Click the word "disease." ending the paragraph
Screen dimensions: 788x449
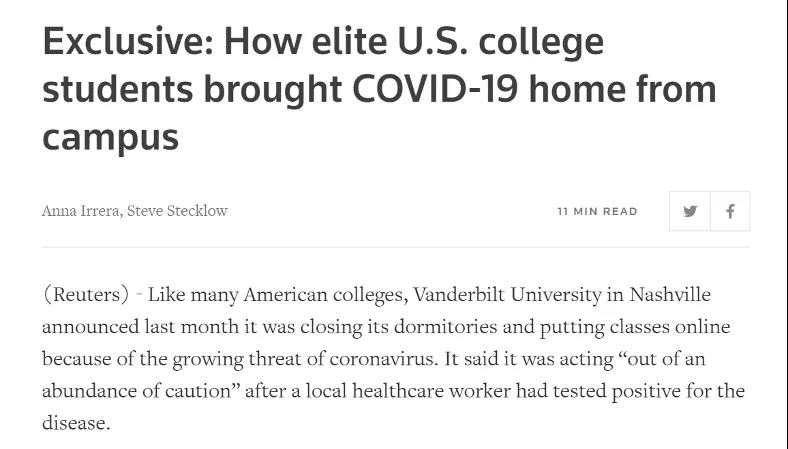tap(76, 423)
